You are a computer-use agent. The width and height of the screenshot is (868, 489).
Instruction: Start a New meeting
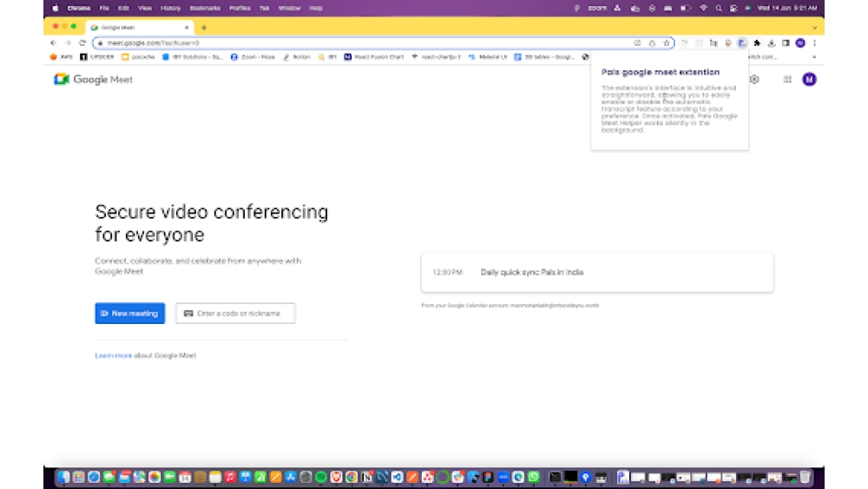coord(129,314)
